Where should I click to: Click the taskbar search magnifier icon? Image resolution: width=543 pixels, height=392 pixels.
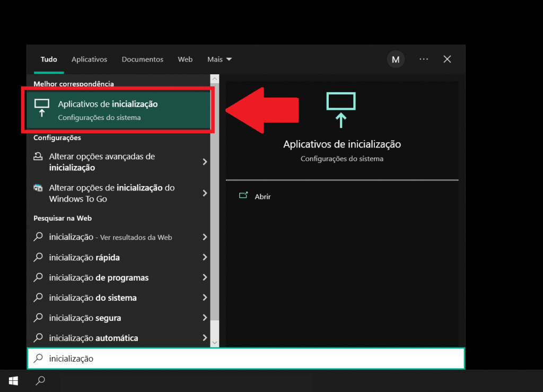point(40,380)
